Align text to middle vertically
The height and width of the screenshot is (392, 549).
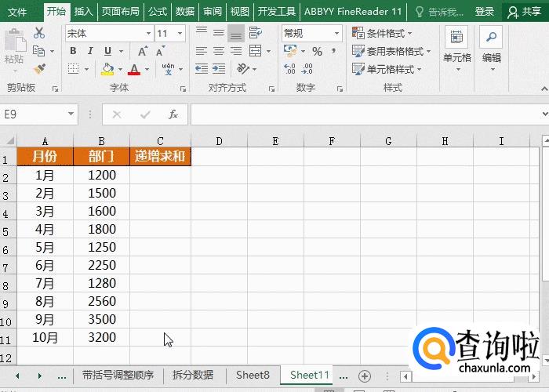click(x=219, y=33)
